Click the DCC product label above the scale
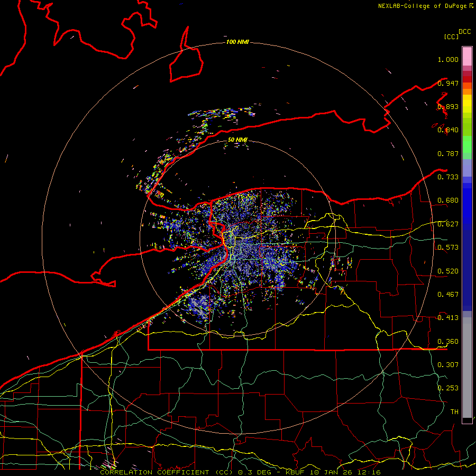Image resolution: width=476 pixels, height=476 pixels. (464, 32)
